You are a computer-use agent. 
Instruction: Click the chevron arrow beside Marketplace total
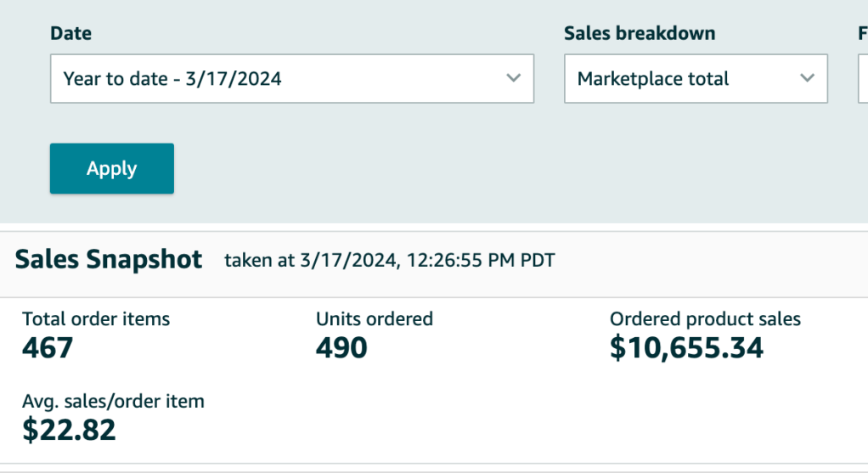[807, 78]
